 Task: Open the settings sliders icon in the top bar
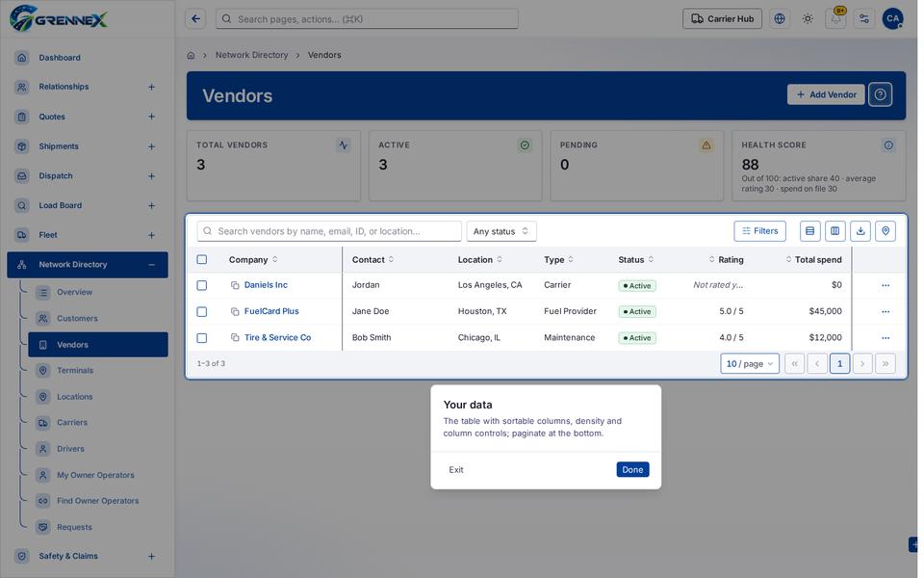coord(864,19)
